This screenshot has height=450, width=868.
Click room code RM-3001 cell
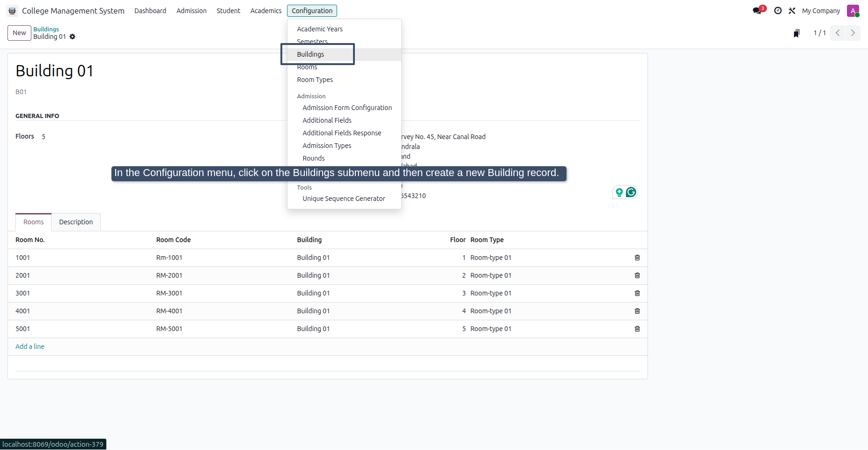click(x=169, y=293)
